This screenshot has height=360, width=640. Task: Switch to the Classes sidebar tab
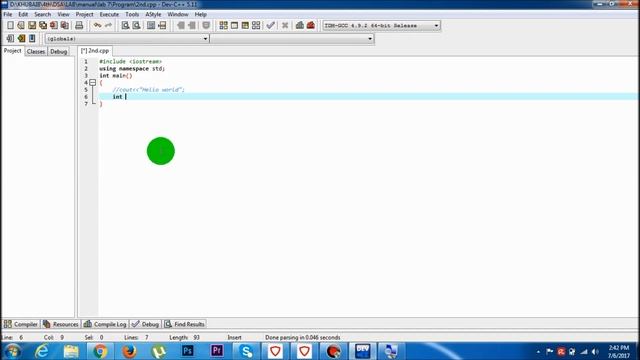(36, 51)
